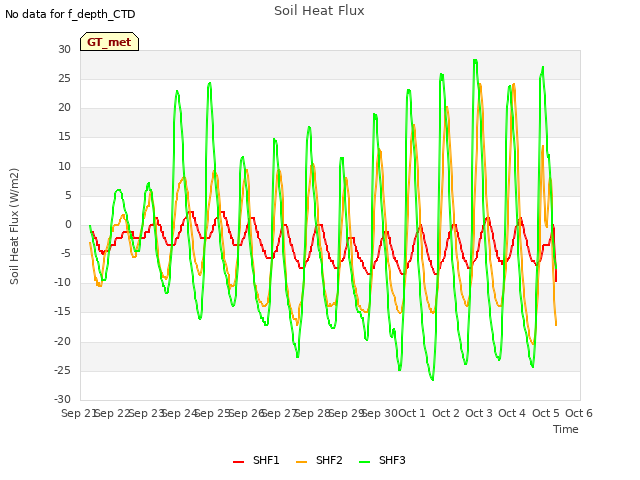Toggle the SHF1 legend entry
640x480 pixels.
pos(256,460)
